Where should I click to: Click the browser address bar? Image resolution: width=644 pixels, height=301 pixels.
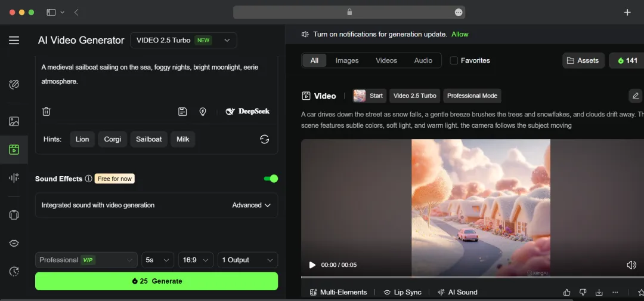349,13
